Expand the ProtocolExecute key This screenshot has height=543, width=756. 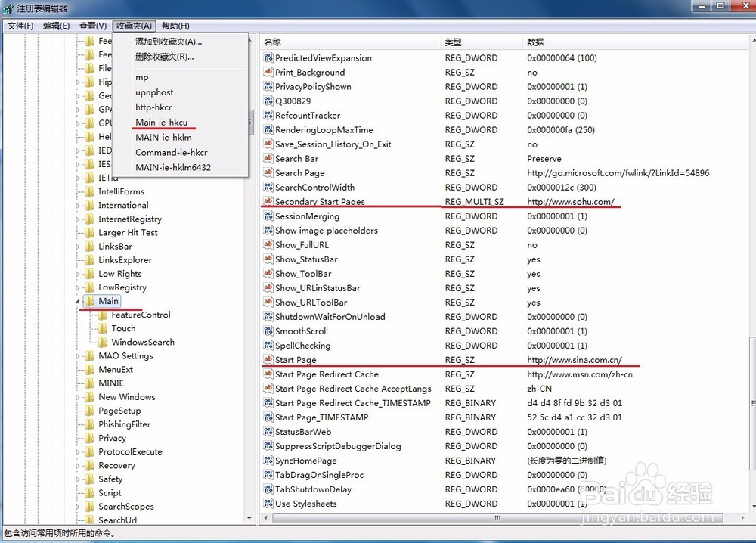[78, 451]
